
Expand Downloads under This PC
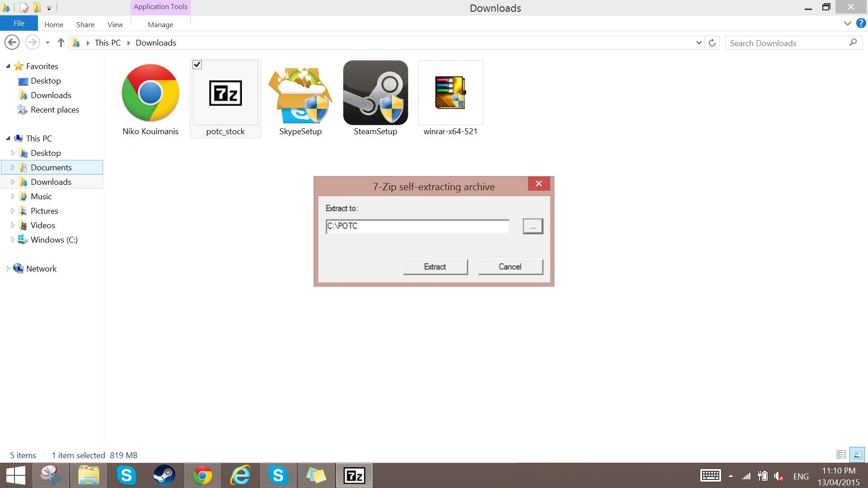coord(13,182)
